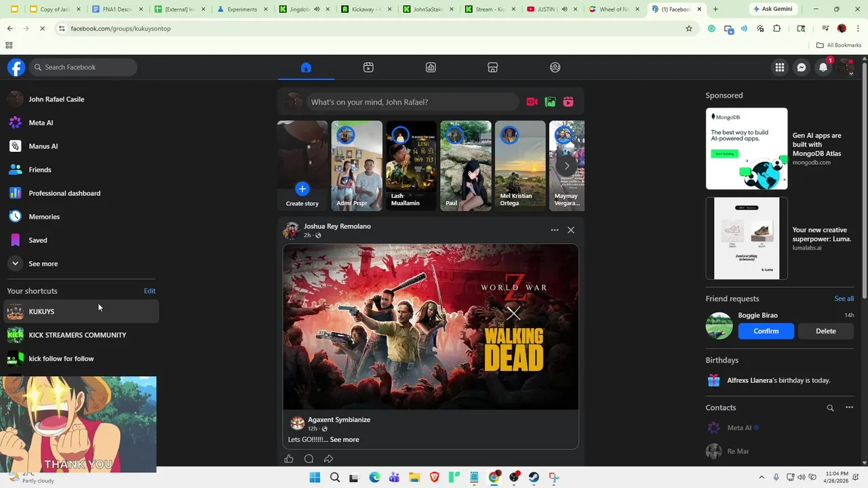Click the Facebook logo
The width and height of the screenshot is (868, 488).
click(x=16, y=67)
